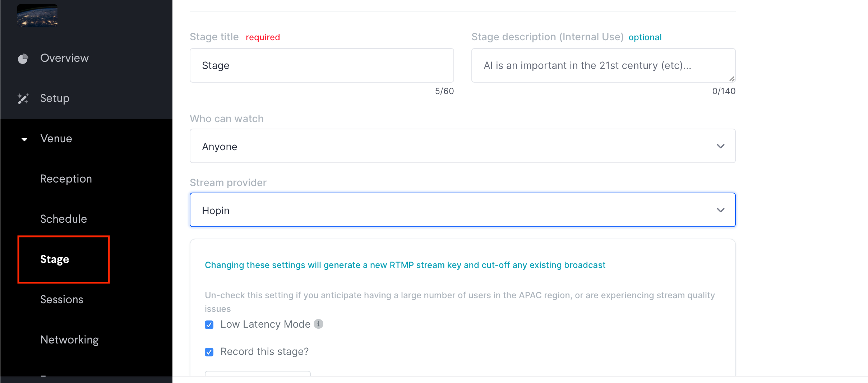Click the description field resize handle
Image resolution: width=868 pixels, height=383 pixels.
coord(731,79)
